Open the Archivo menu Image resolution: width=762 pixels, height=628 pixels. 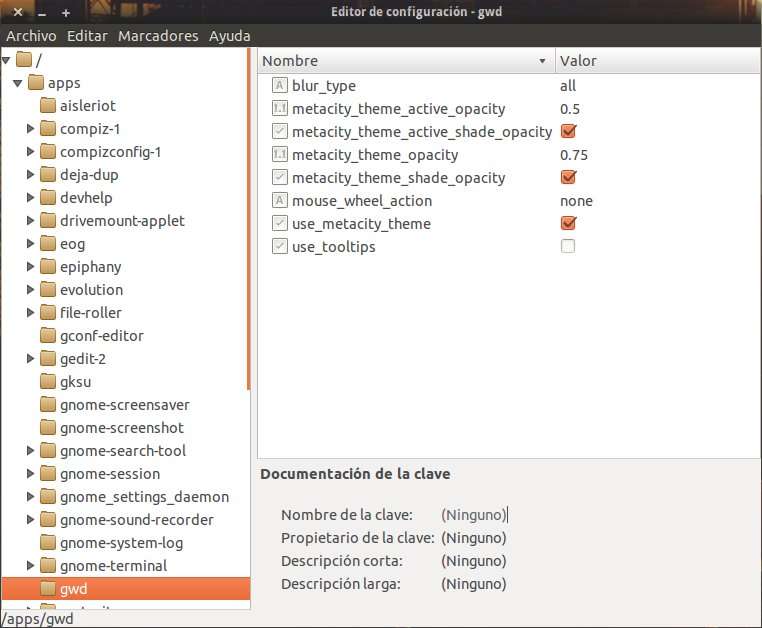point(31,36)
